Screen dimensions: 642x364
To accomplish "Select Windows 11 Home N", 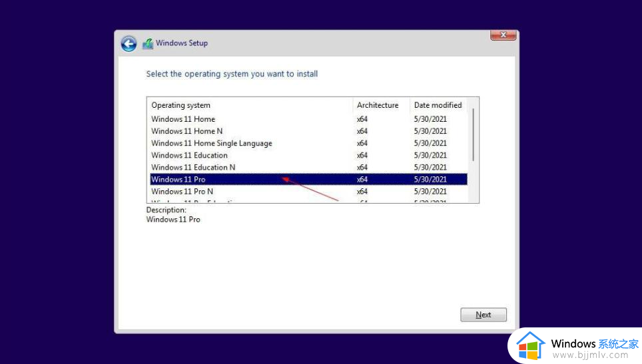I will (308, 131).
